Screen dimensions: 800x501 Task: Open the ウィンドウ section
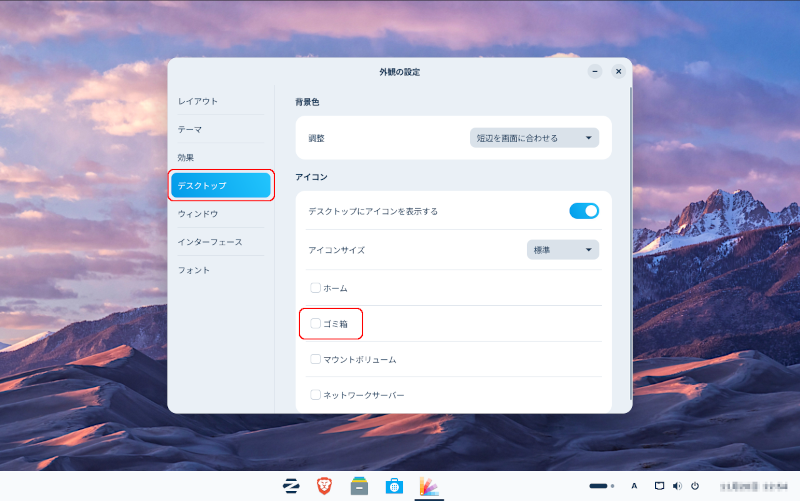[220, 214]
